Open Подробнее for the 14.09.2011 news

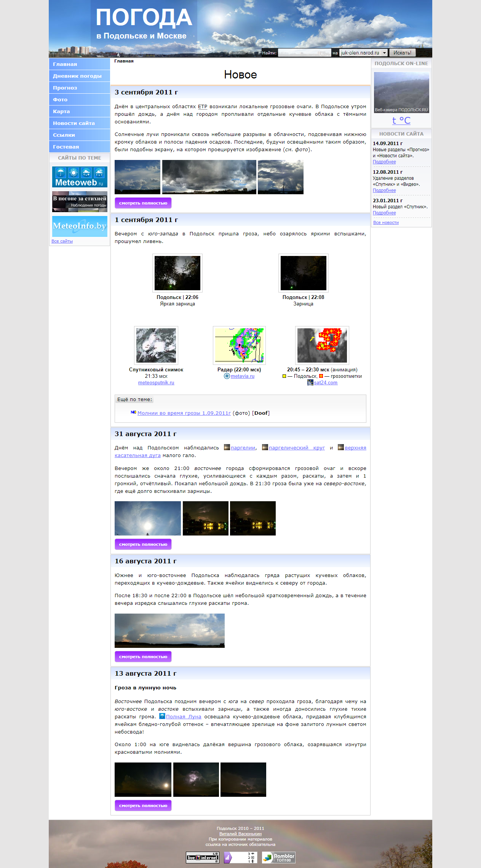pos(384,162)
